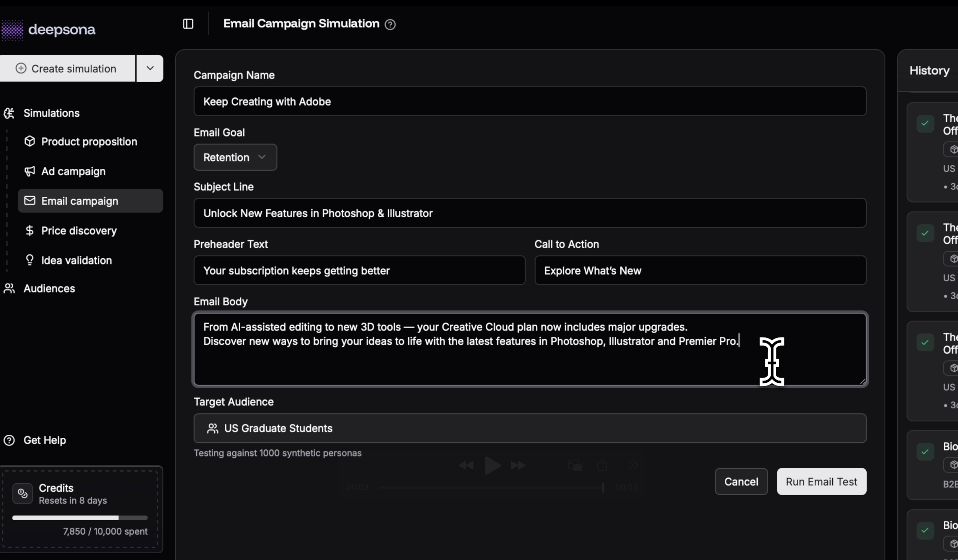Click the Get Help question icon
This screenshot has width=958, height=560.
[9, 440]
